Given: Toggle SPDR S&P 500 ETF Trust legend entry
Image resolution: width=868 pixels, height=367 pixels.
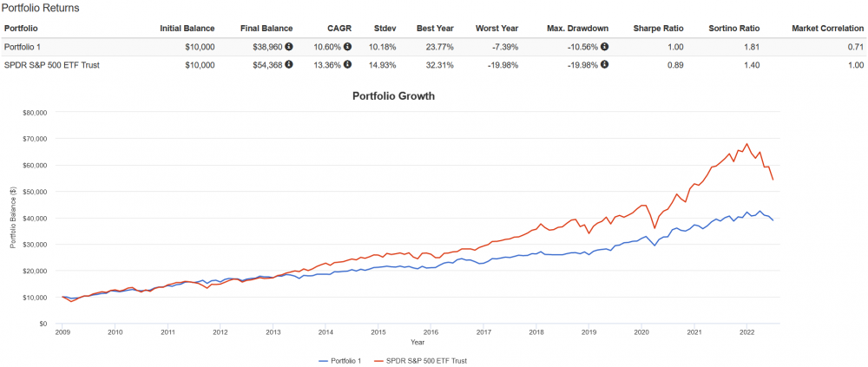Looking at the screenshot, I should coord(427,360).
